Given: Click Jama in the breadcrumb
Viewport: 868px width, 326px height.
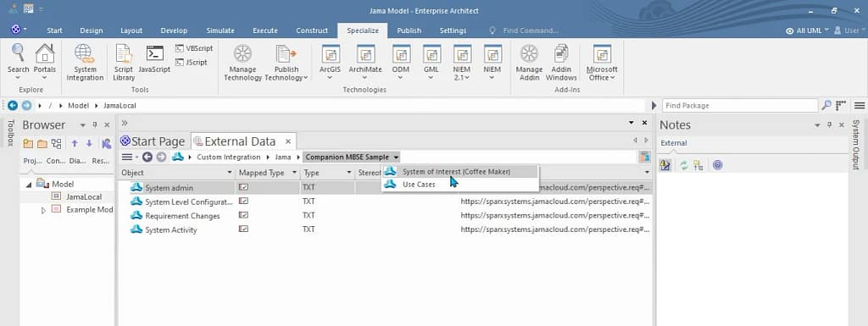Looking at the screenshot, I should click(283, 157).
